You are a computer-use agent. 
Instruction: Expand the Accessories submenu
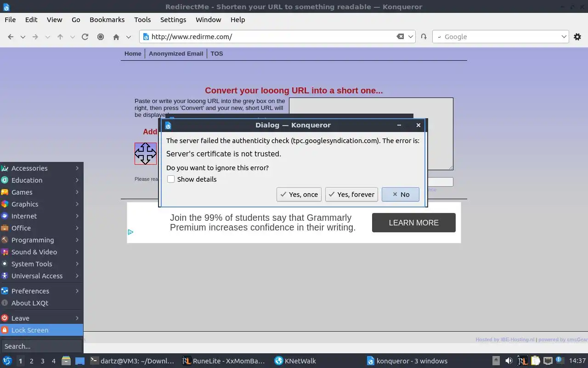pos(41,168)
